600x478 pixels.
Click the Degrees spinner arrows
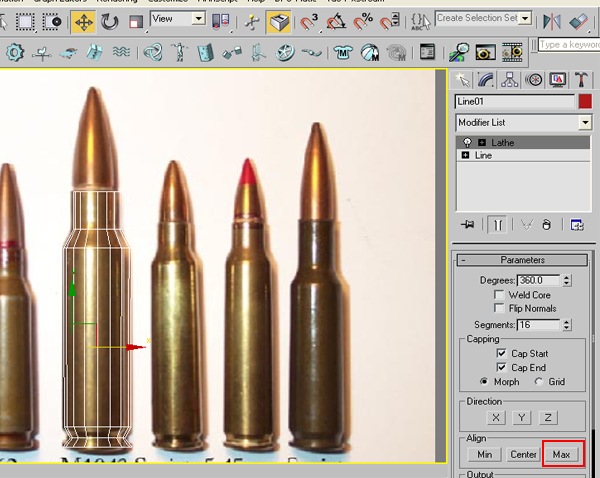(x=567, y=281)
